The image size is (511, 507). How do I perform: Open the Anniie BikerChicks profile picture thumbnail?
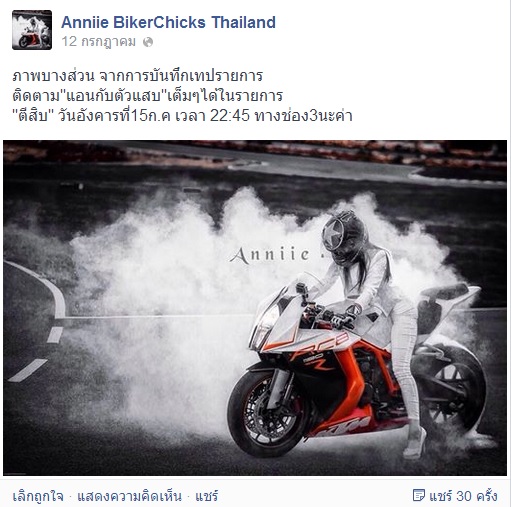(x=32, y=30)
